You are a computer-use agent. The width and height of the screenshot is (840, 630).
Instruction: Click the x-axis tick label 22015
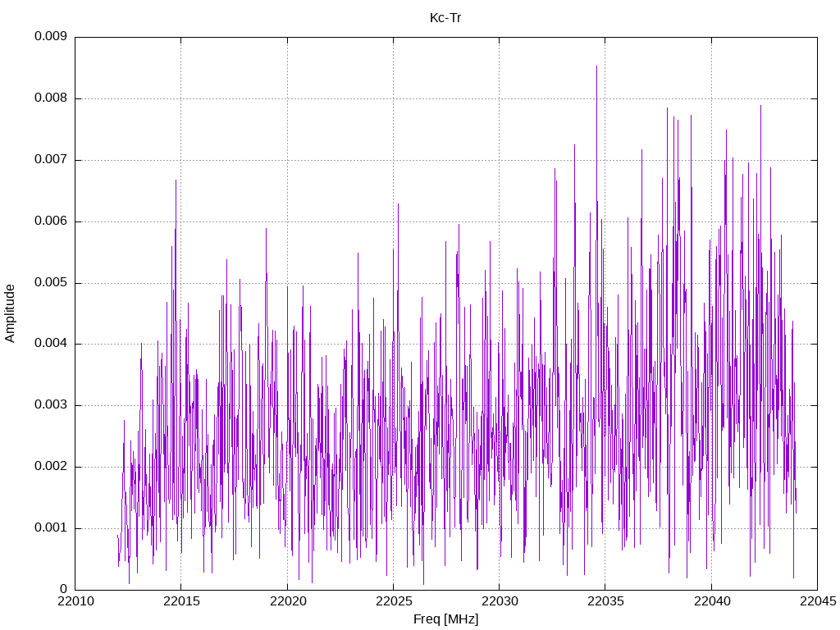[181, 601]
